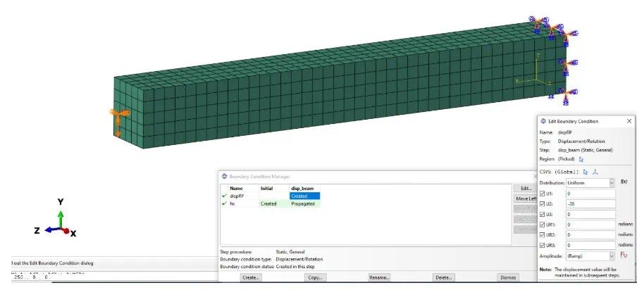Viewport: 644px width, 290px height.
Task: Click the CSYS create datum axes icon
Action: click(x=595, y=171)
